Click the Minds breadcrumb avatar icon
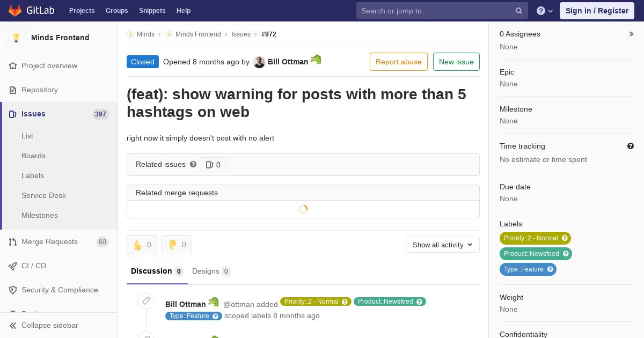The height and width of the screenshot is (338, 644). click(x=130, y=34)
